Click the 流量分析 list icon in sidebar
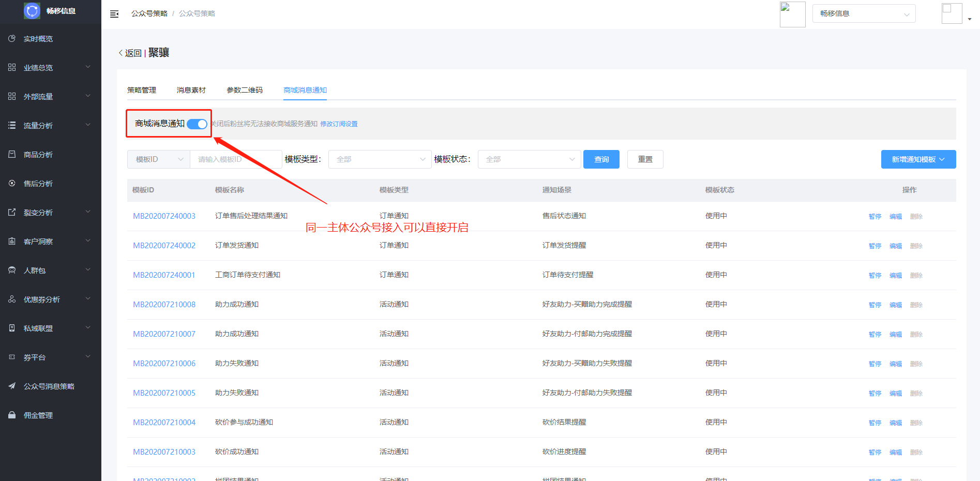The height and width of the screenshot is (481, 980). point(12,125)
